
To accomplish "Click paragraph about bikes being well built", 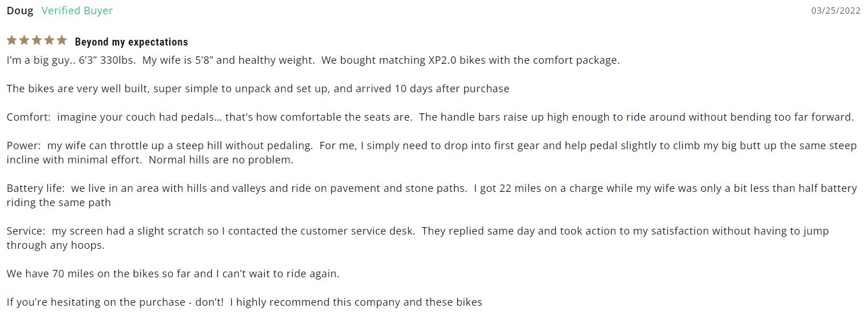I will point(258,88).
